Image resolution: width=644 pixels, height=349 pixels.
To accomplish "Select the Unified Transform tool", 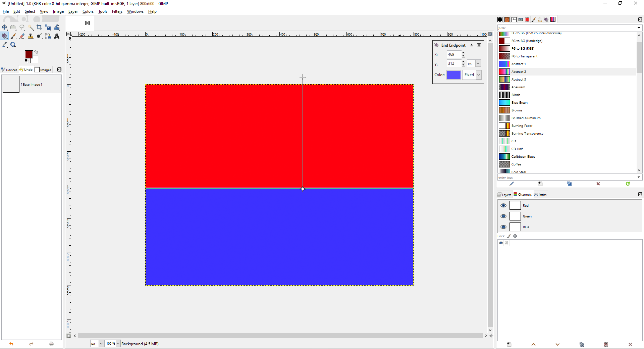I will [48, 27].
